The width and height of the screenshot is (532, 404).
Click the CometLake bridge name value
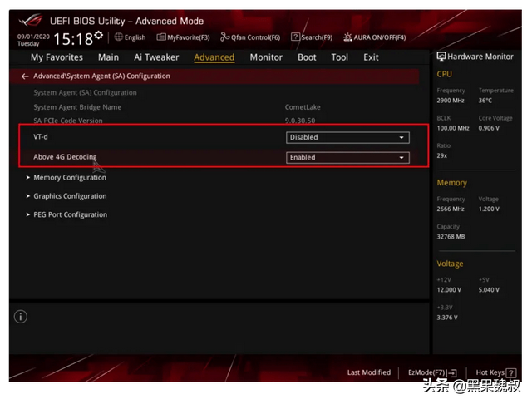coord(303,107)
